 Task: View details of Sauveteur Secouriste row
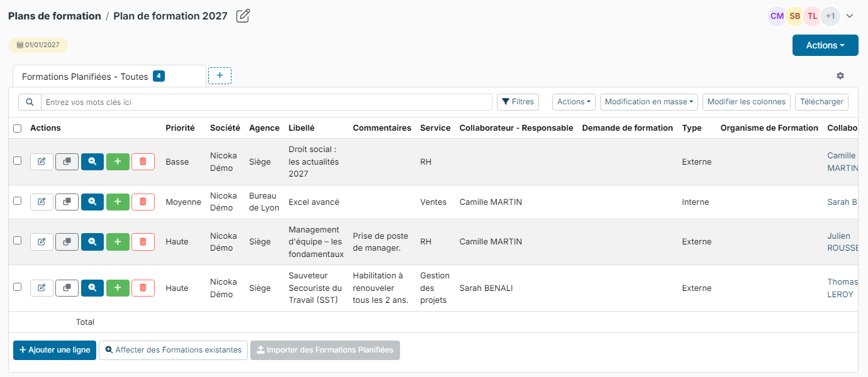point(92,288)
